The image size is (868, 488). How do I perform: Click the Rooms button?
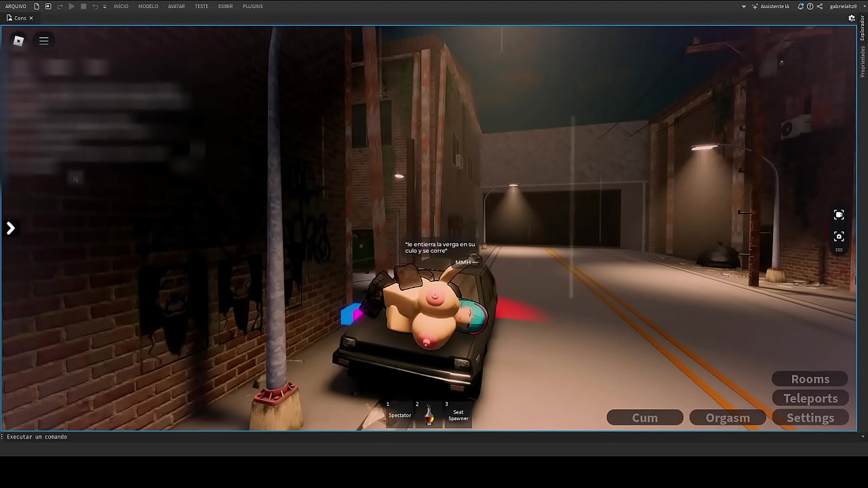(x=810, y=379)
